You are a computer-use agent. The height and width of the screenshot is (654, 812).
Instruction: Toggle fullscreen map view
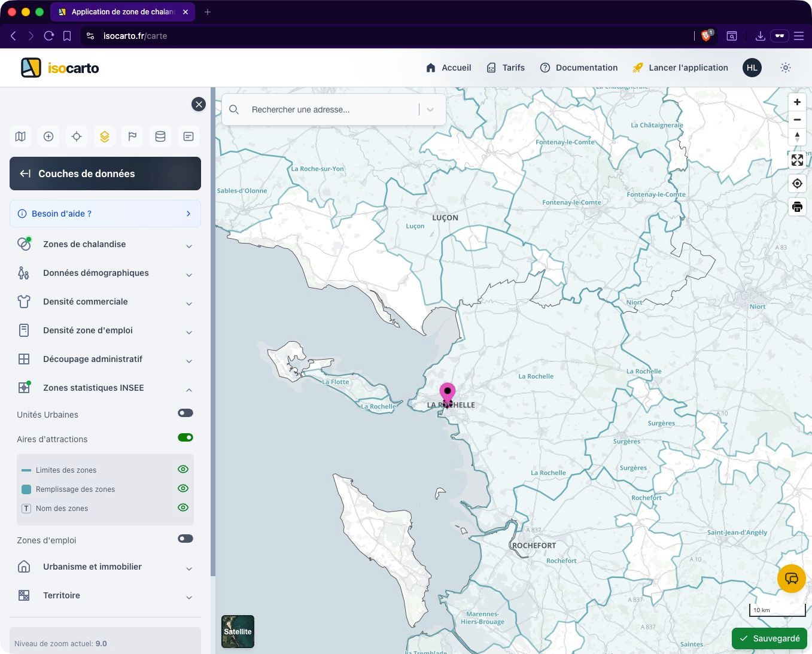797,160
